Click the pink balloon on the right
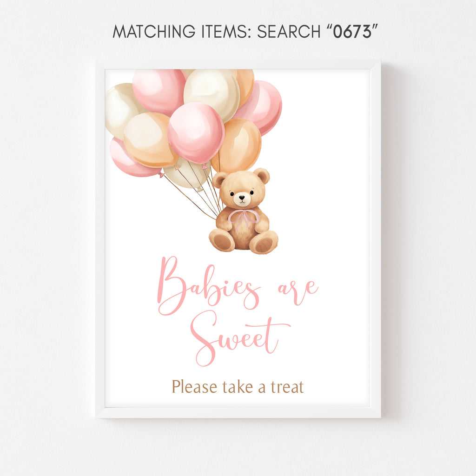The width and height of the screenshot is (476, 476). click(x=261, y=107)
